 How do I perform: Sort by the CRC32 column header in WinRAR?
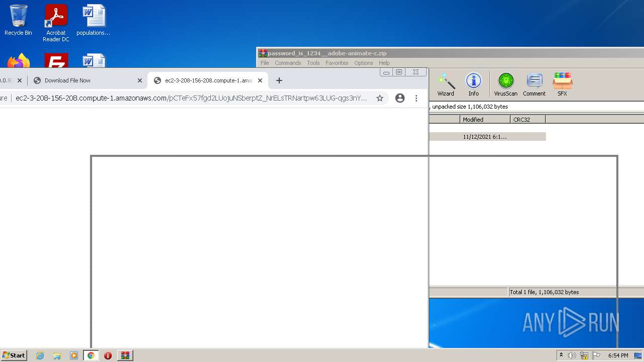(528, 119)
